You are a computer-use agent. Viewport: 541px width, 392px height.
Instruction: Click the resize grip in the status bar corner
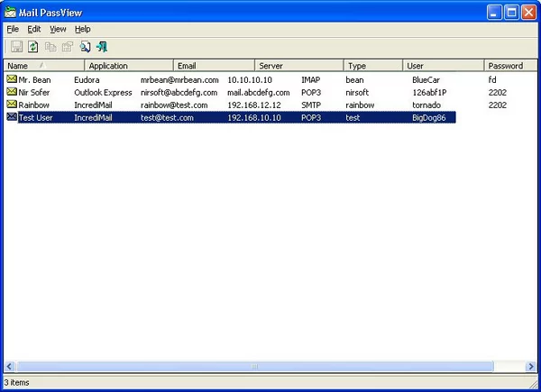tap(533, 384)
